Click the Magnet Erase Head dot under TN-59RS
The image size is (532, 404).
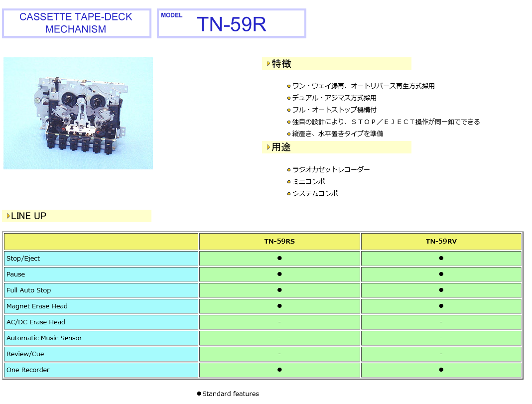coord(279,306)
